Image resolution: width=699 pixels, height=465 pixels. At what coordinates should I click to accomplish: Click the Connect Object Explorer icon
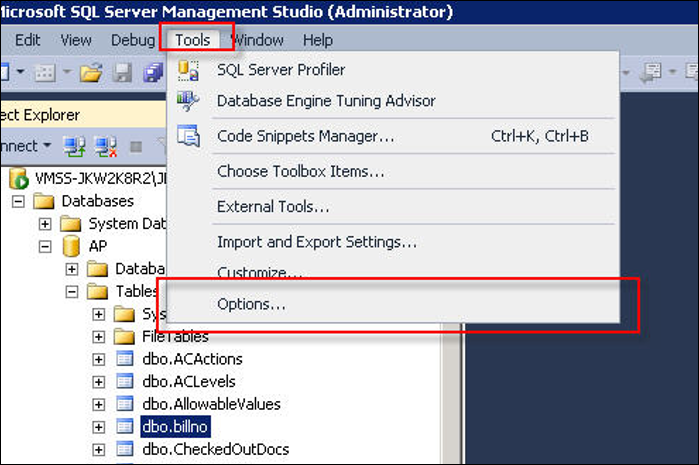click(x=74, y=146)
